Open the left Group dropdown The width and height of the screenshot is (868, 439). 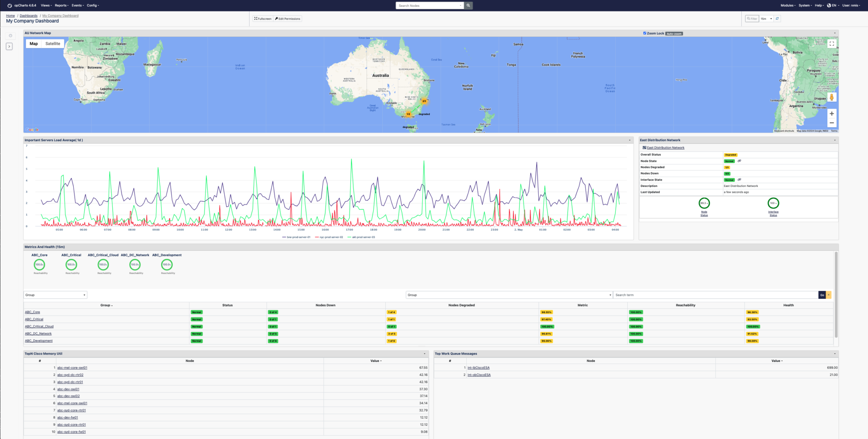[55, 295]
